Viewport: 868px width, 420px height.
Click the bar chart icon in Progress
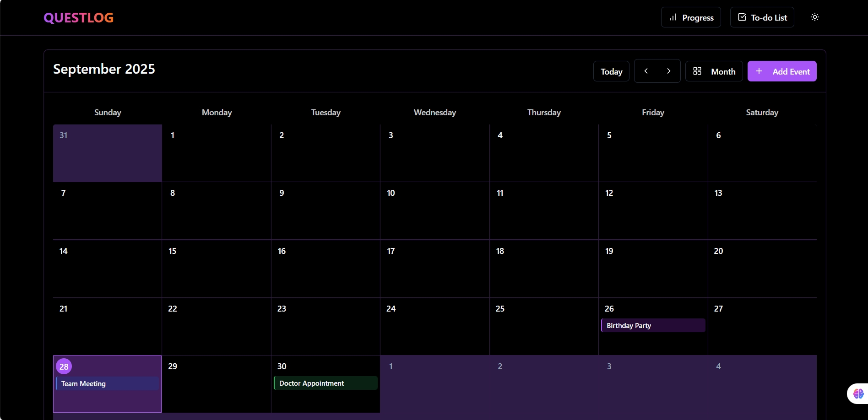pos(673,17)
